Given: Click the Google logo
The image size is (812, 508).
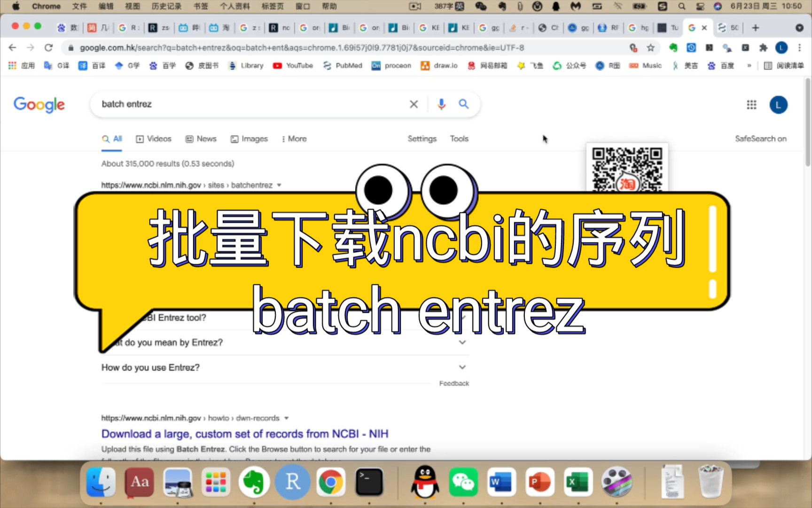Looking at the screenshot, I should (39, 104).
